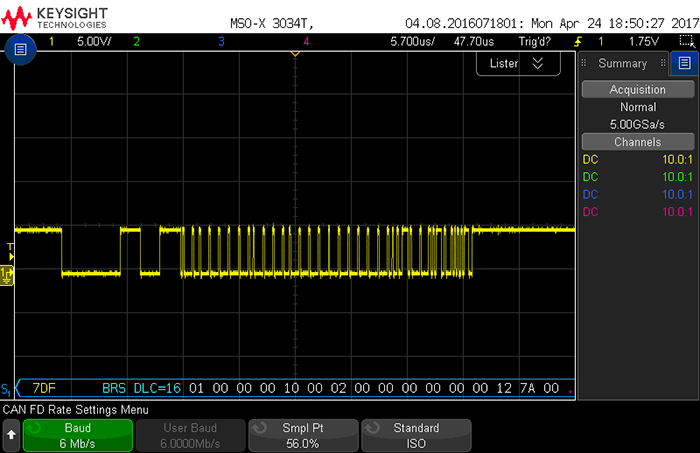Open the blue main menu icon
This screenshot has height=453, width=700.
[21, 51]
